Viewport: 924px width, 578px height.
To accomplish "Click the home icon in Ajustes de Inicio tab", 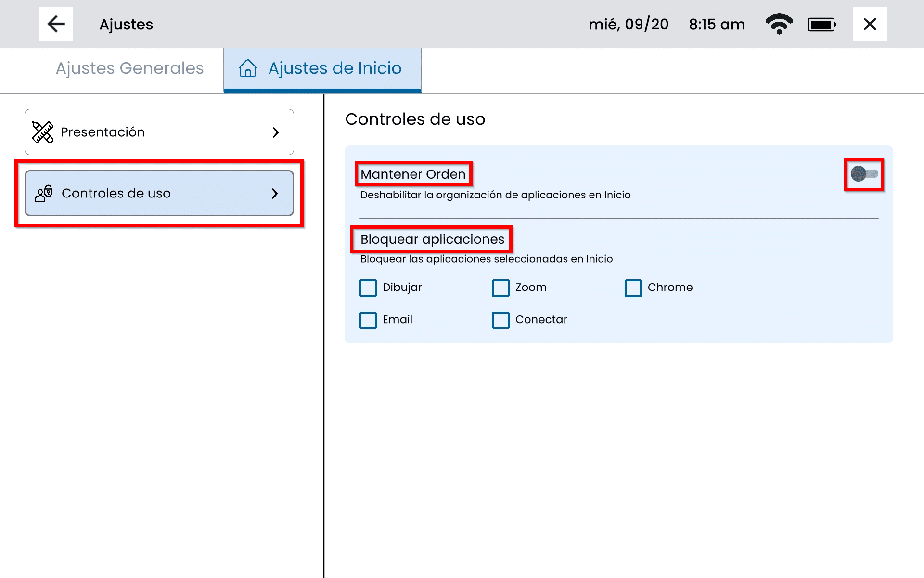I will pyautogui.click(x=248, y=68).
